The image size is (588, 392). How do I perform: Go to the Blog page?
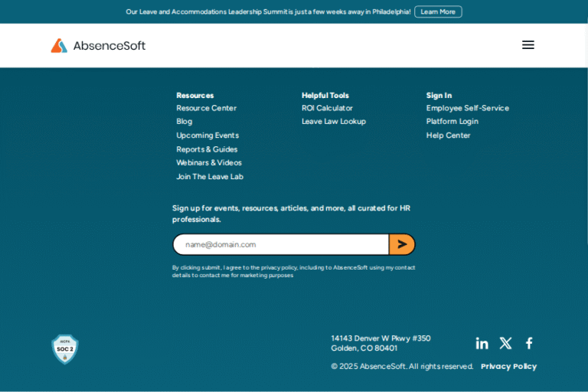[184, 122]
